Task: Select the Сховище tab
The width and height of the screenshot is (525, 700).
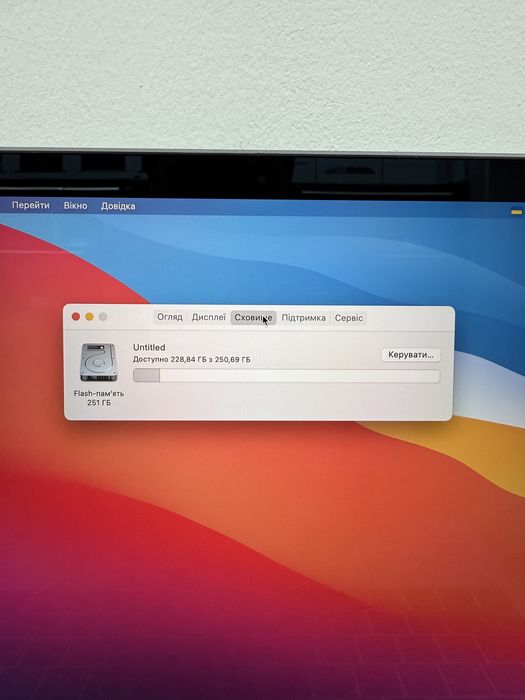Action: point(253,317)
